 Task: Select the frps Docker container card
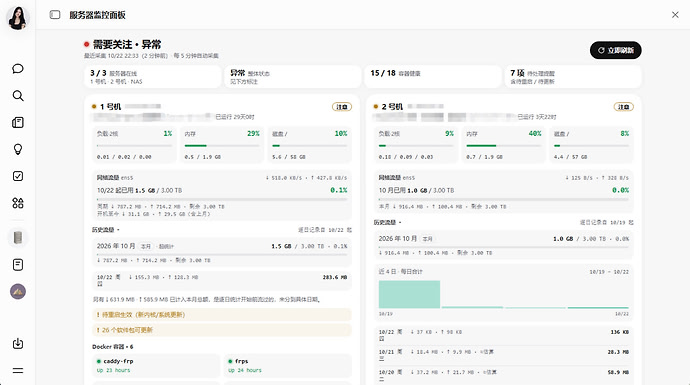tap(288, 366)
